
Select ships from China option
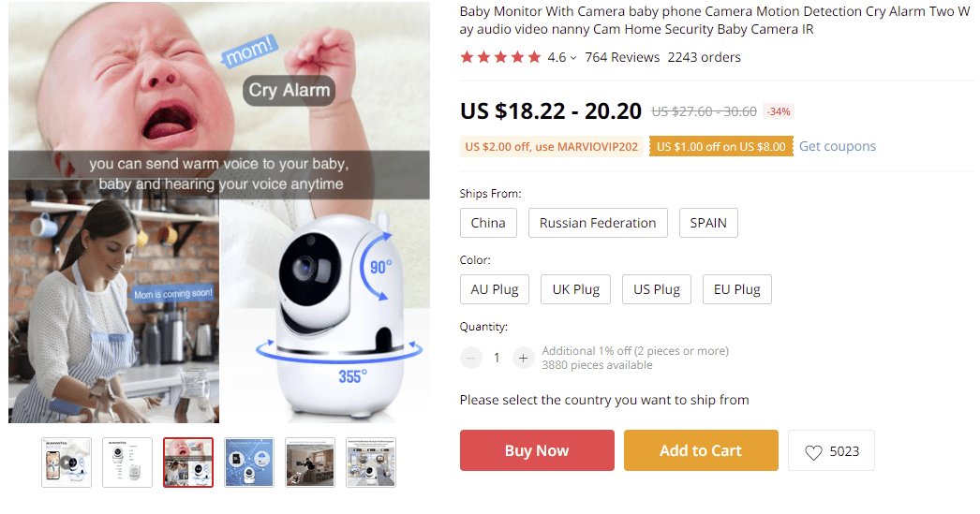(488, 223)
